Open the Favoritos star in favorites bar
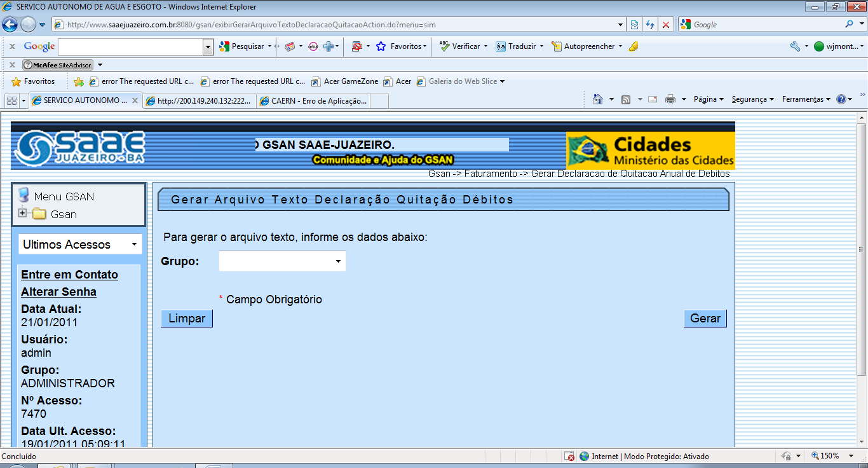 [x=34, y=81]
